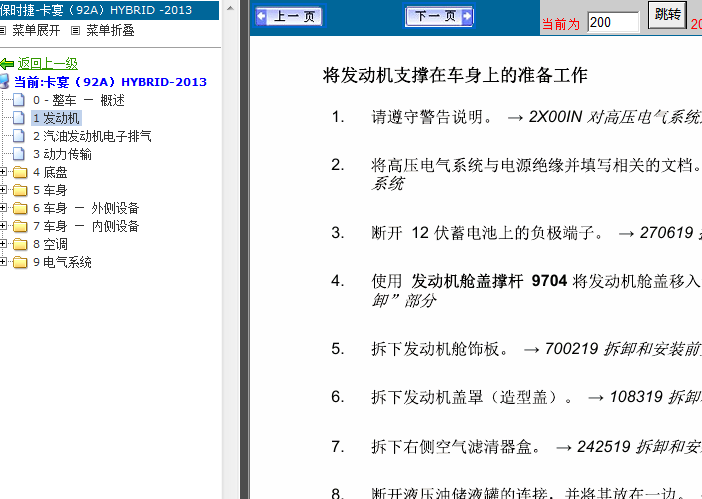Open the 3 动力传输 item

coord(62,154)
